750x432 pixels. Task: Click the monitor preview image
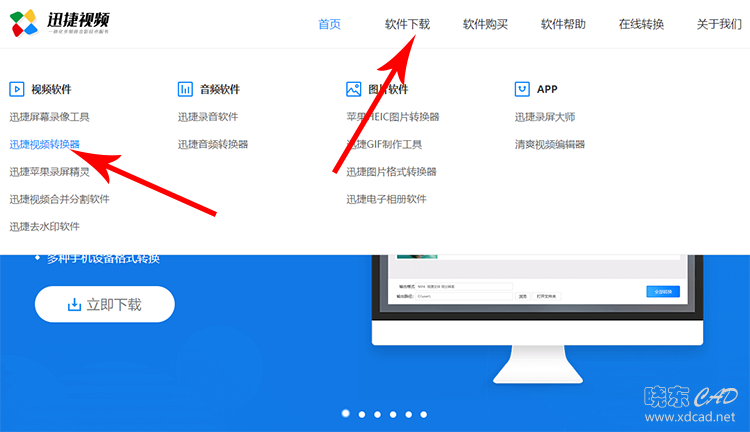point(538,319)
